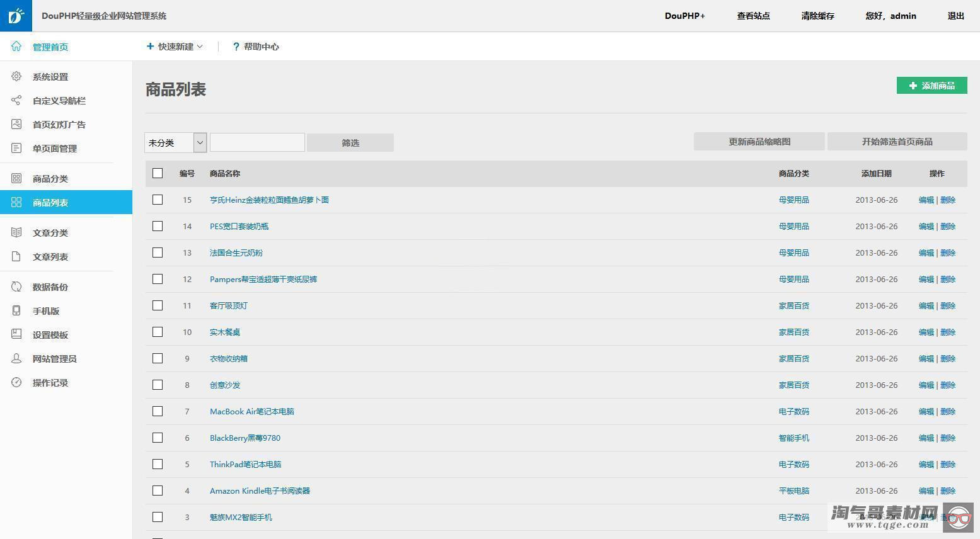Check the box for MacBook Air row
This screenshot has width=980, height=539.
click(x=158, y=411)
